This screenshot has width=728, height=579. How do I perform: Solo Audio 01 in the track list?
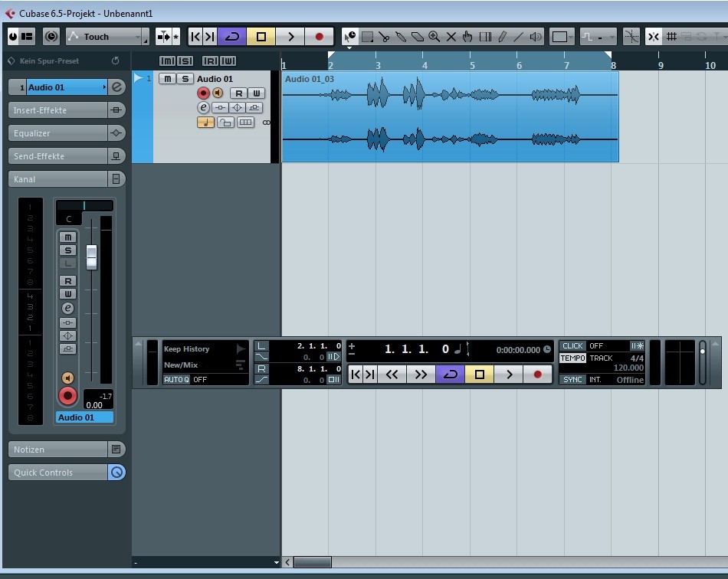point(184,79)
